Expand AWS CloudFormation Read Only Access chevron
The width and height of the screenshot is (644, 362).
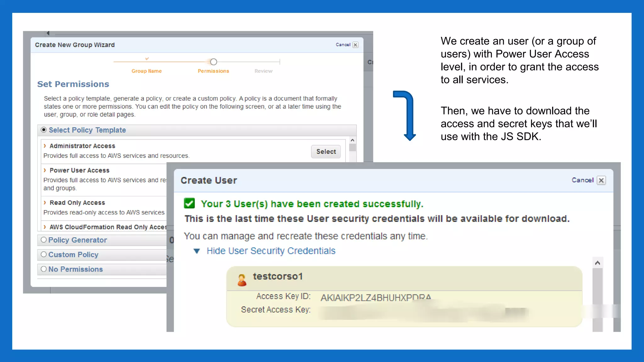click(x=45, y=227)
